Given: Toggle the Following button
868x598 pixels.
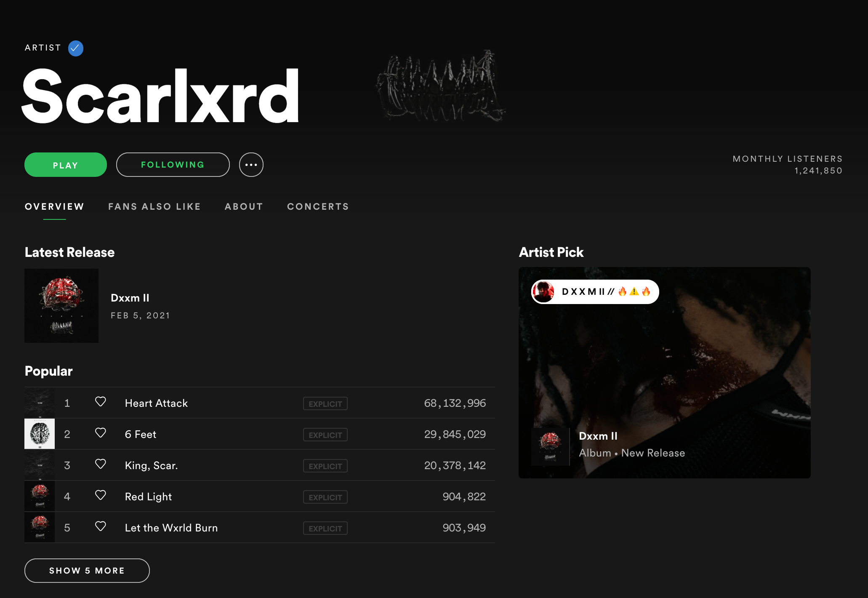Looking at the screenshot, I should coord(173,165).
